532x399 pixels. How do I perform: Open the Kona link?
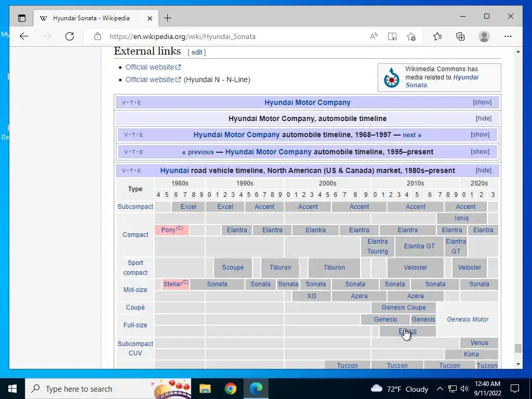click(471, 354)
